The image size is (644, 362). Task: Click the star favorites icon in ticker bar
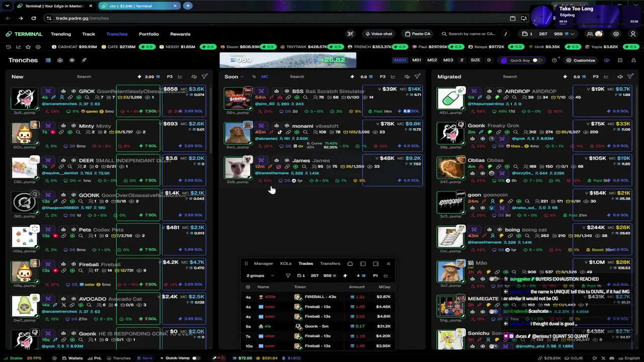(x=28, y=47)
